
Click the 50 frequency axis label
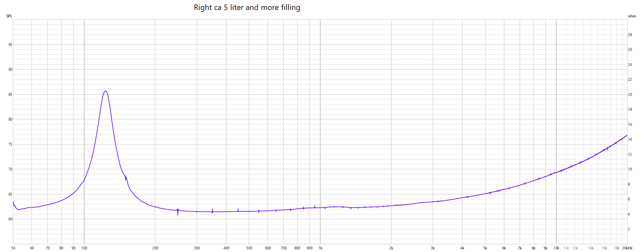tap(13, 248)
